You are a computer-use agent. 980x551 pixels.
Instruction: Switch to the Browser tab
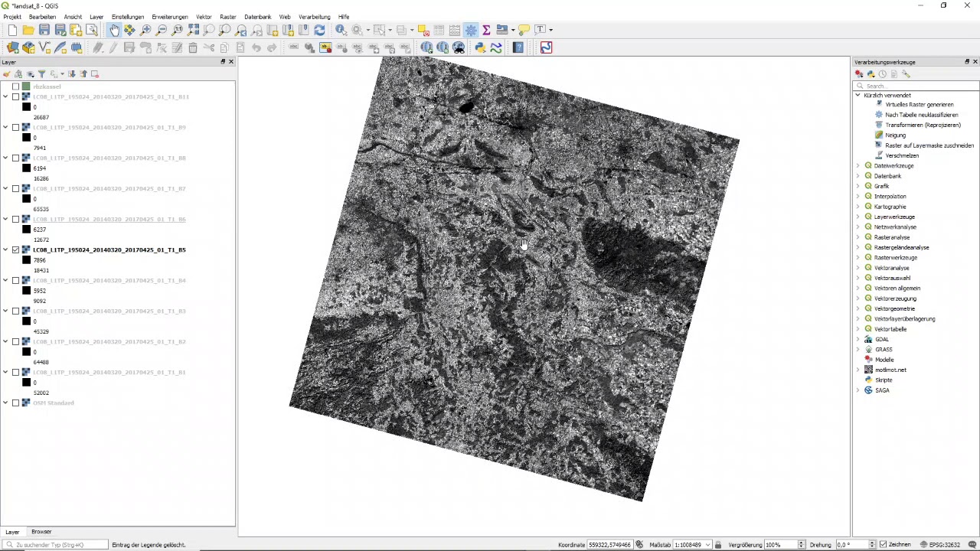[41, 532]
